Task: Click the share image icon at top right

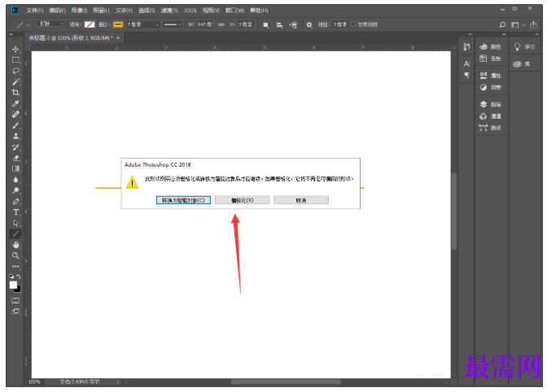Action: (533, 24)
